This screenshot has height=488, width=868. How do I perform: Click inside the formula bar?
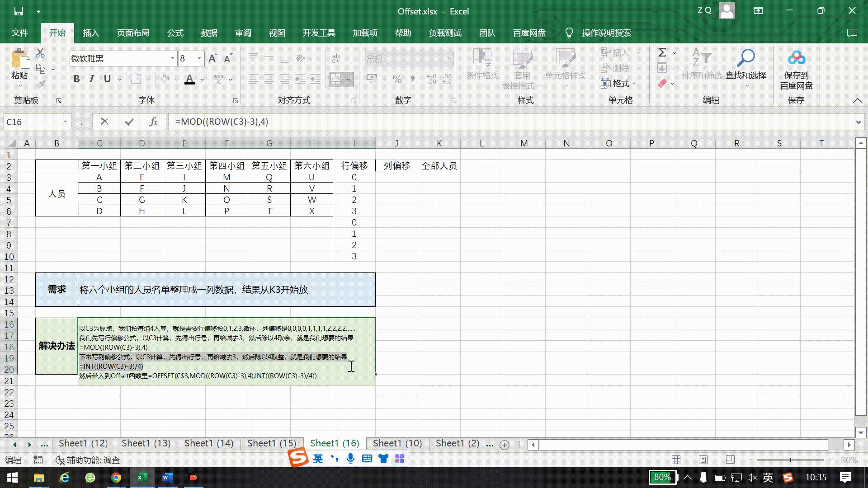pyautogui.click(x=316, y=122)
